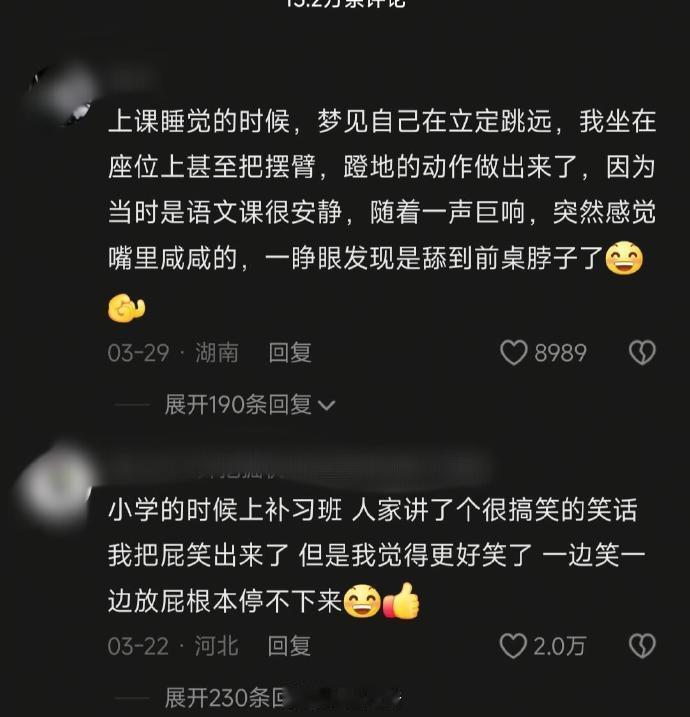
Task: Tap the thumbs-up emoji in second comment
Action: (x=401, y=601)
